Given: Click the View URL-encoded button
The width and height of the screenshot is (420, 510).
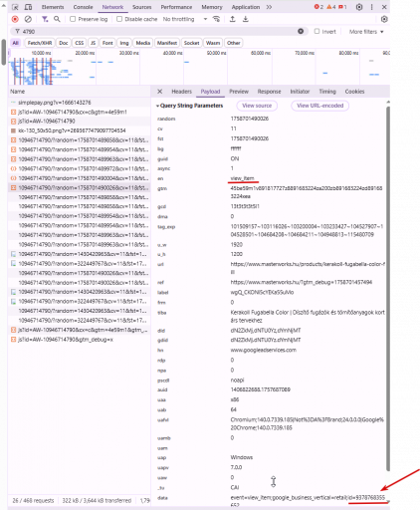Looking at the screenshot, I should click(x=319, y=106).
